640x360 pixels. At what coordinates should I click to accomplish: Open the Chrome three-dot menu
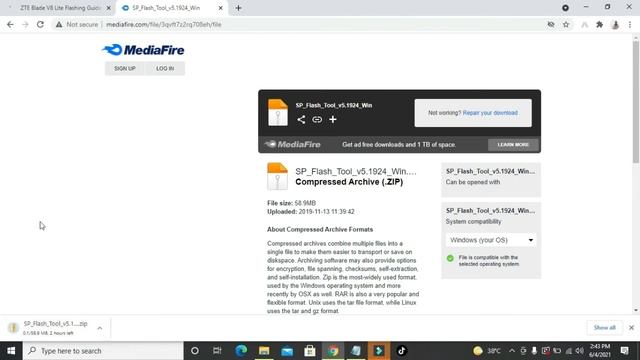[x=630, y=24]
